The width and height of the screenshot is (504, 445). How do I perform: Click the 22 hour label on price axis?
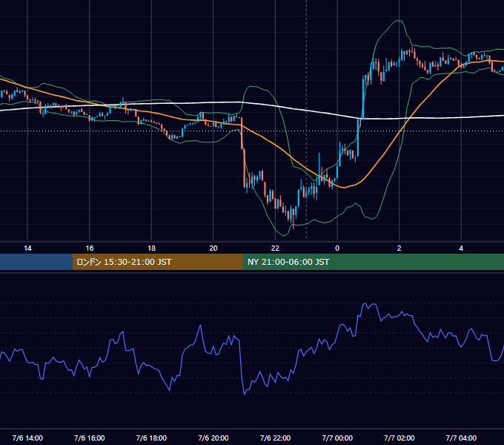(276, 248)
